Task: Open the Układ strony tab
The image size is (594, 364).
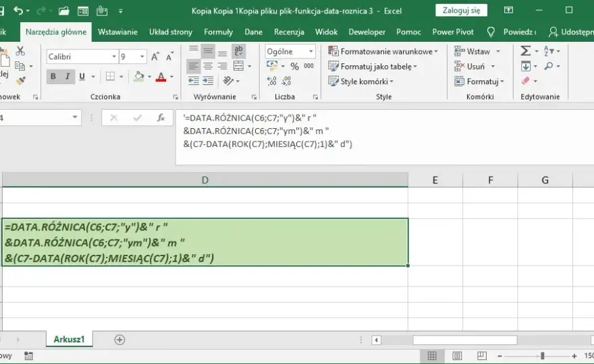Action: coord(171,32)
